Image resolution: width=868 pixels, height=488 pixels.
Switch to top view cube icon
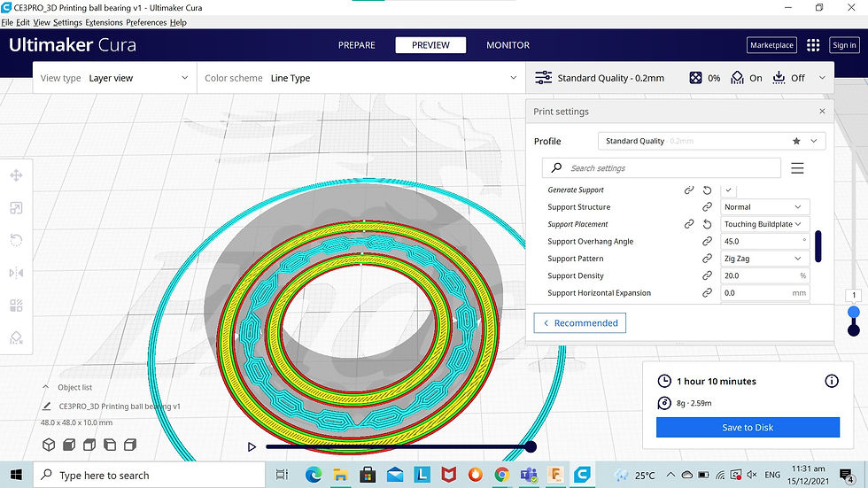(89, 445)
